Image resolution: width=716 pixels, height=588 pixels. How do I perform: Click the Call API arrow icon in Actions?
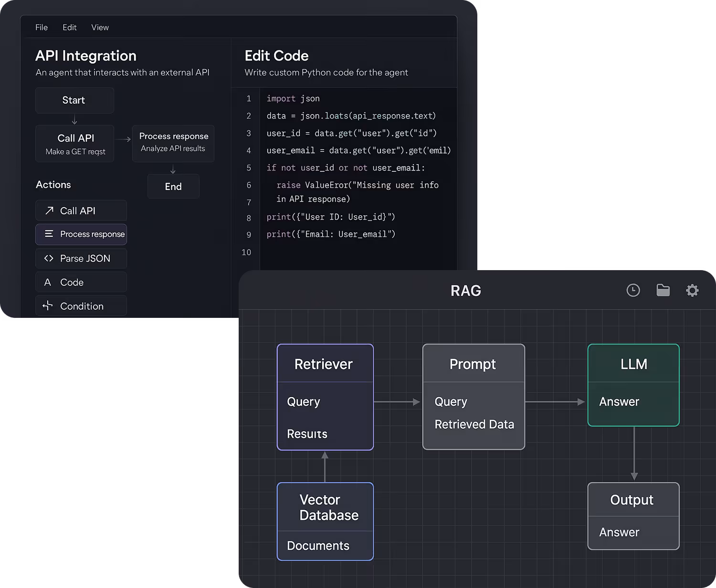49,210
